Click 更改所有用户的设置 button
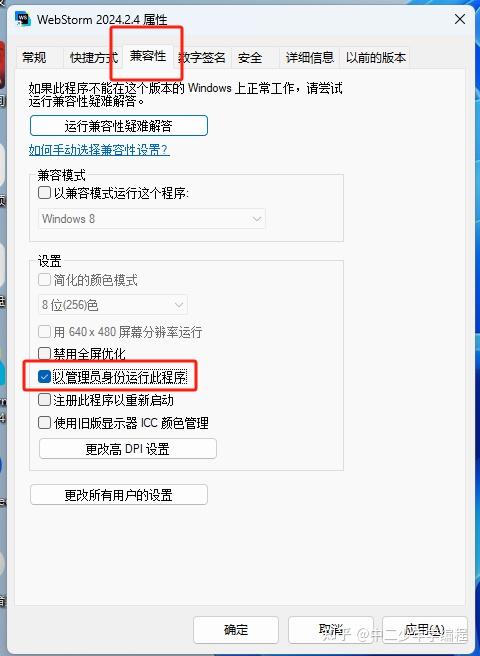Image resolution: width=480 pixels, height=656 pixels. tap(119, 495)
